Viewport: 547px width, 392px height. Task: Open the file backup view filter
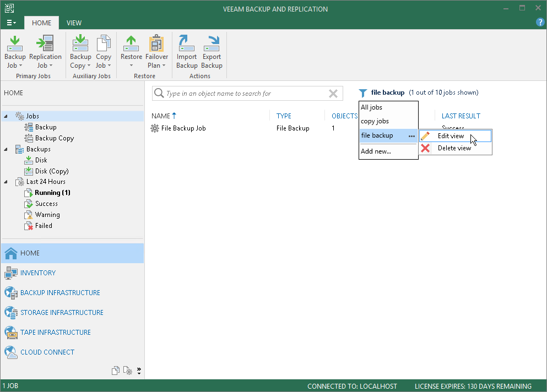(388, 92)
